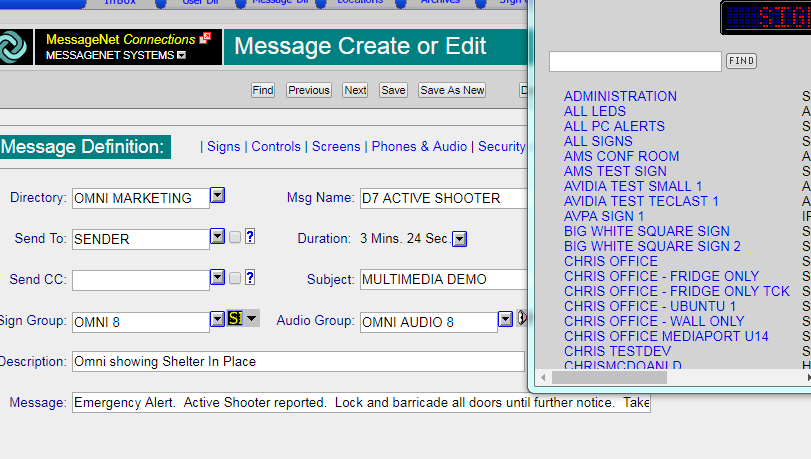Select CHRIS OFFICE - UBUNTU 1 entry
This screenshot has width=811, height=459.
coord(650,306)
